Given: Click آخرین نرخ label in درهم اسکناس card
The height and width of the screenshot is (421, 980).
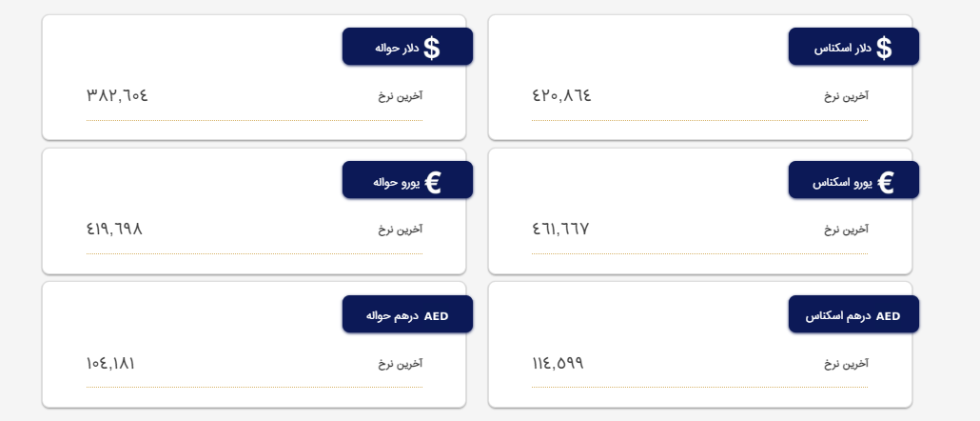Looking at the screenshot, I should (846, 364).
